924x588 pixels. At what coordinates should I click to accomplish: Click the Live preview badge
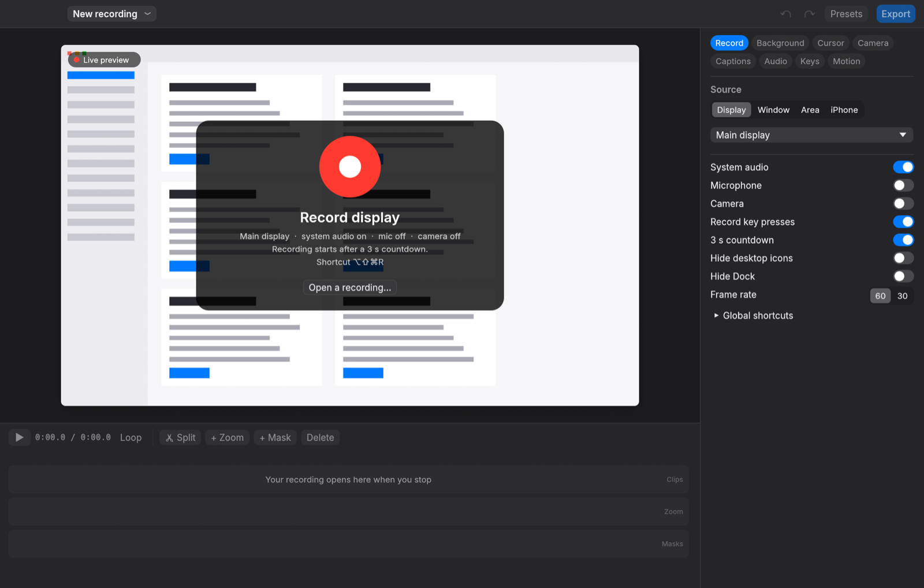tap(105, 59)
